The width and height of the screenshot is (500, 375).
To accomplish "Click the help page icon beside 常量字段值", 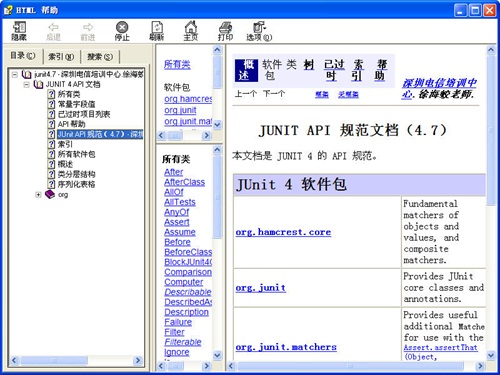I will point(51,104).
